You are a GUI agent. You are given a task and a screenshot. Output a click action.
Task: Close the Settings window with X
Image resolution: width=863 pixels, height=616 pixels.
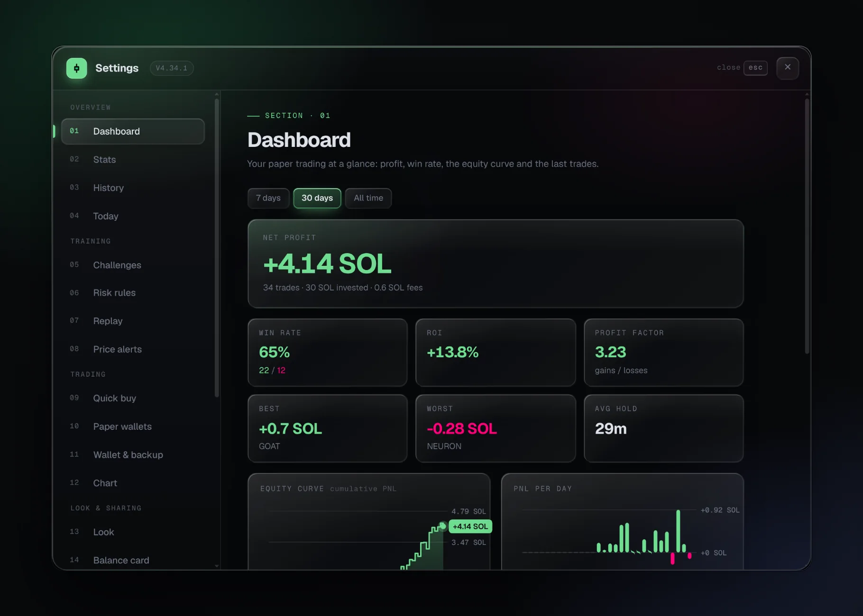[x=788, y=68]
